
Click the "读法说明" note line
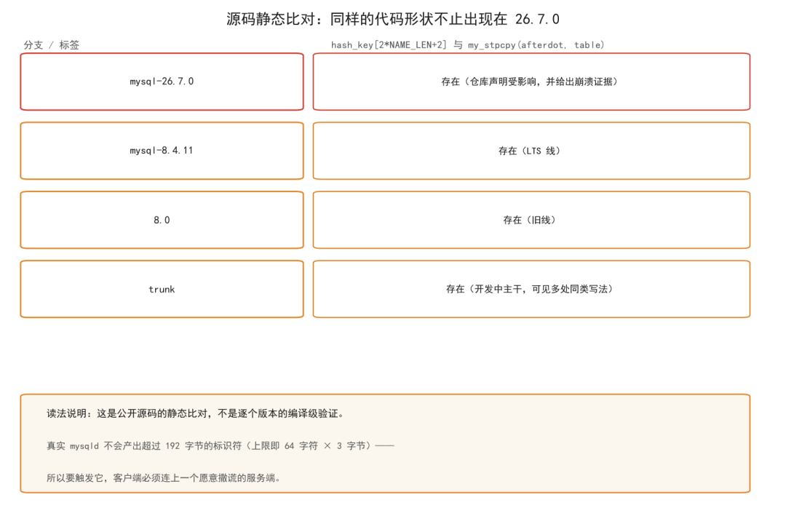(196, 413)
